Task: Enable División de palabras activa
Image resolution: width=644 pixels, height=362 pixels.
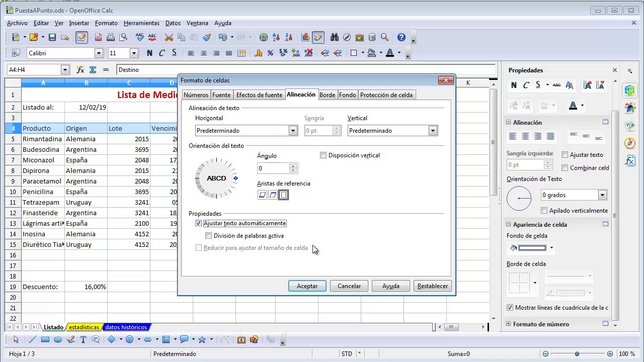Action: pos(208,236)
